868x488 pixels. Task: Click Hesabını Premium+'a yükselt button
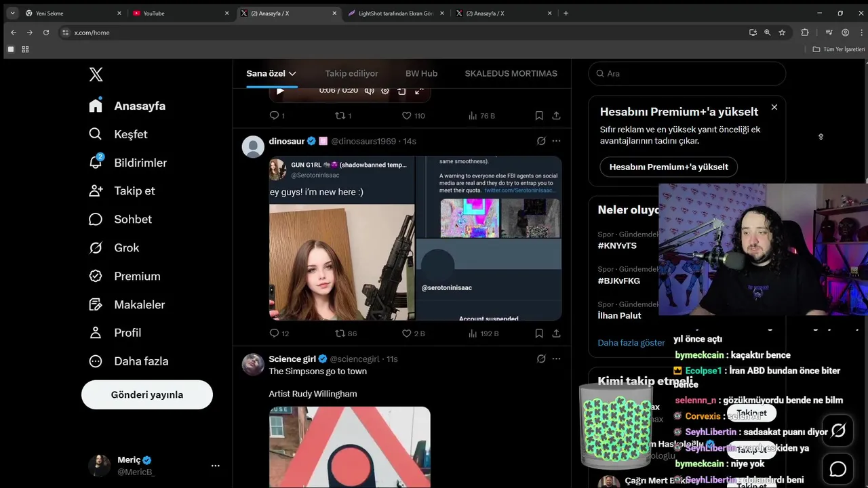pos(669,167)
